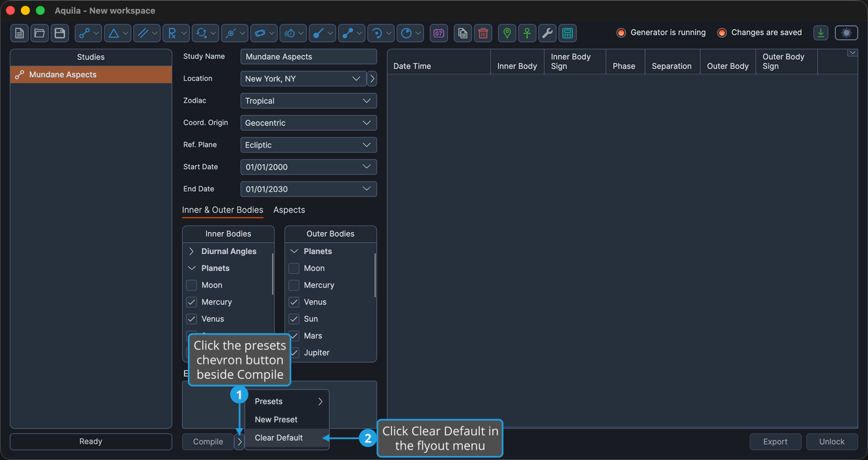The width and height of the screenshot is (868, 460).
Task: Click the Compile button
Action: pos(208,442)
